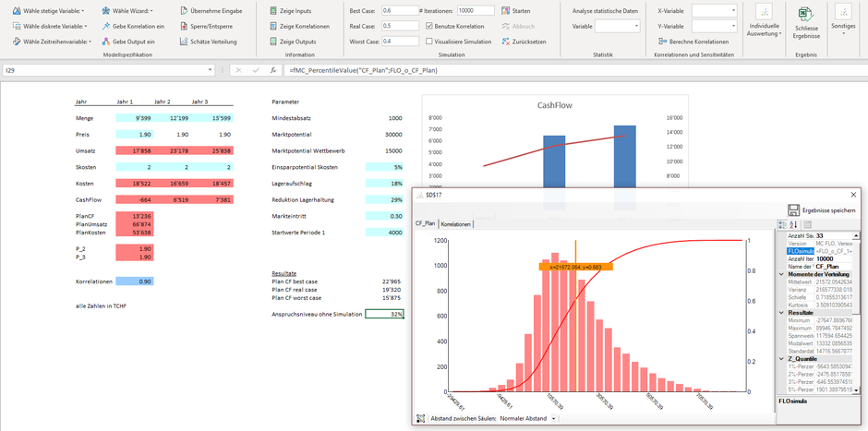Screen dimensions: 868x431
Task: Click the FLOsimula row in property grid
Action: [819, 251]
